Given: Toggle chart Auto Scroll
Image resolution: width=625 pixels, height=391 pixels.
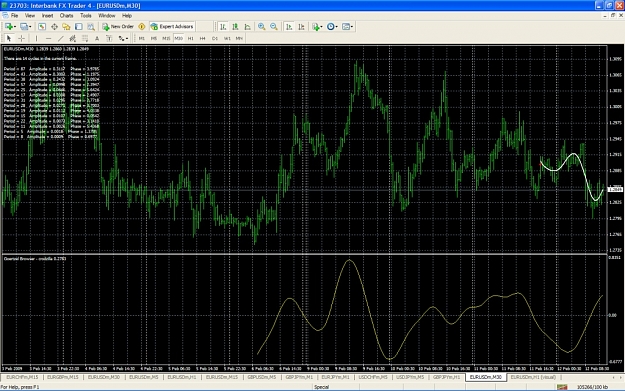Looking at the screenshot, I should (x=289, y=27).
